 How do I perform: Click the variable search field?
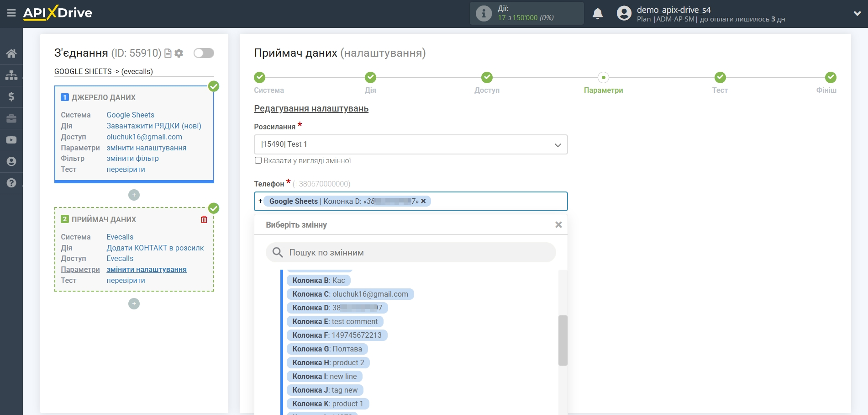(410, 252)
